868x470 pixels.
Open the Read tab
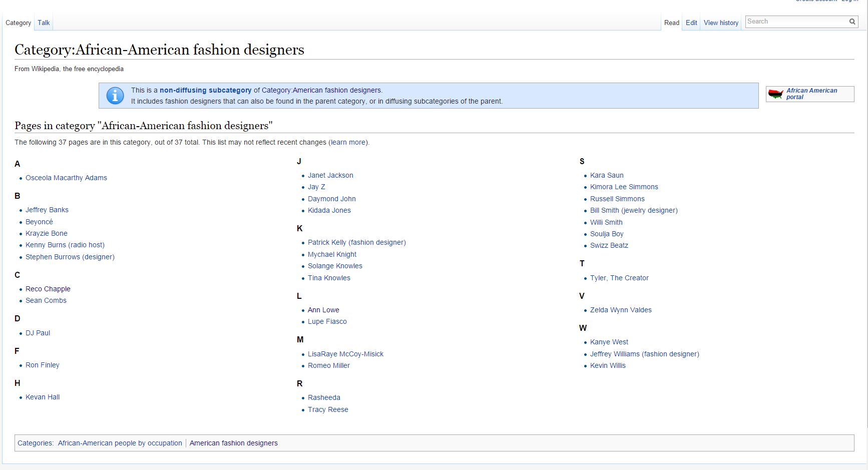click(672, 23)
